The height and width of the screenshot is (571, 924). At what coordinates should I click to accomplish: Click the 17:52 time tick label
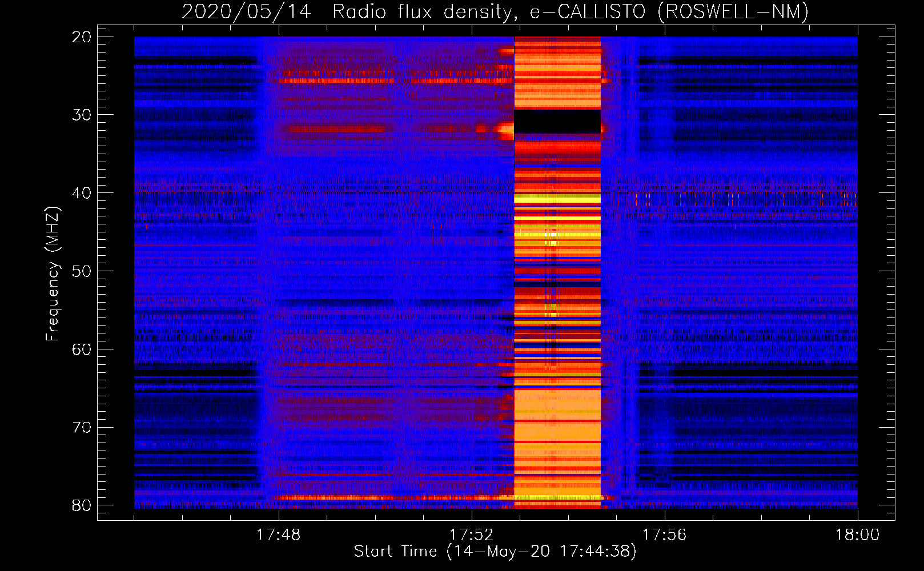tap(472, 535)
